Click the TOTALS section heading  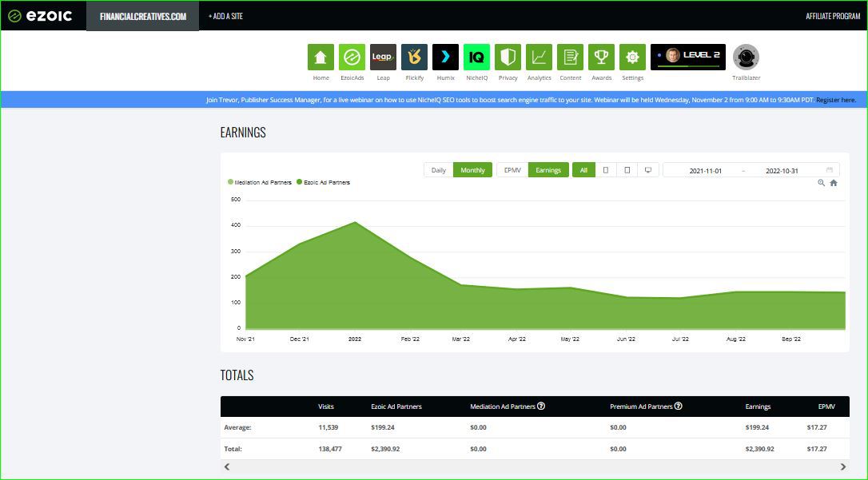[237, 375]
